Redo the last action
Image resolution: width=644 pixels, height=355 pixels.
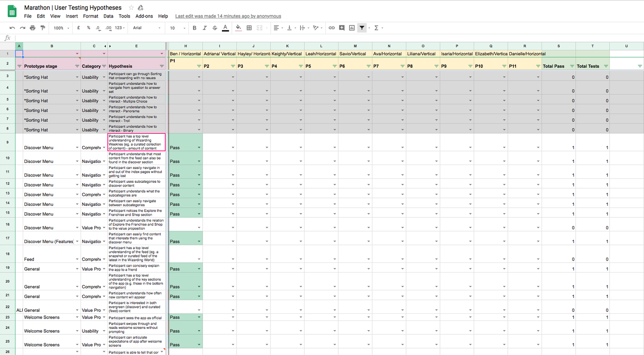coord(22,28)
